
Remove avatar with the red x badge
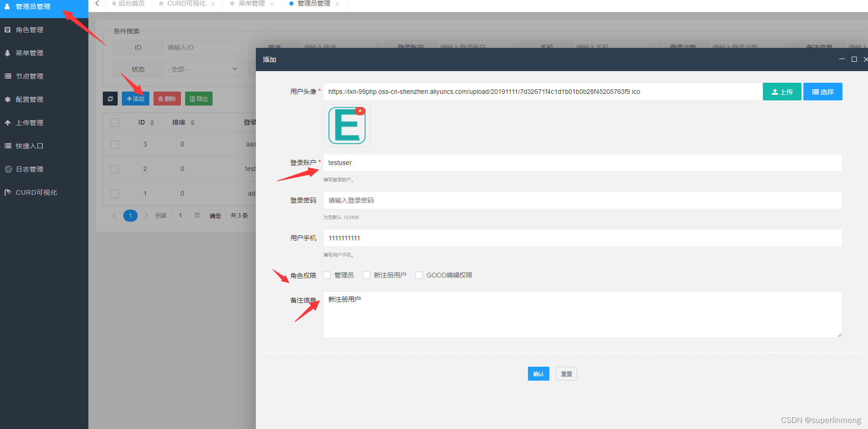pyautogui.click(x=360, y=111)
